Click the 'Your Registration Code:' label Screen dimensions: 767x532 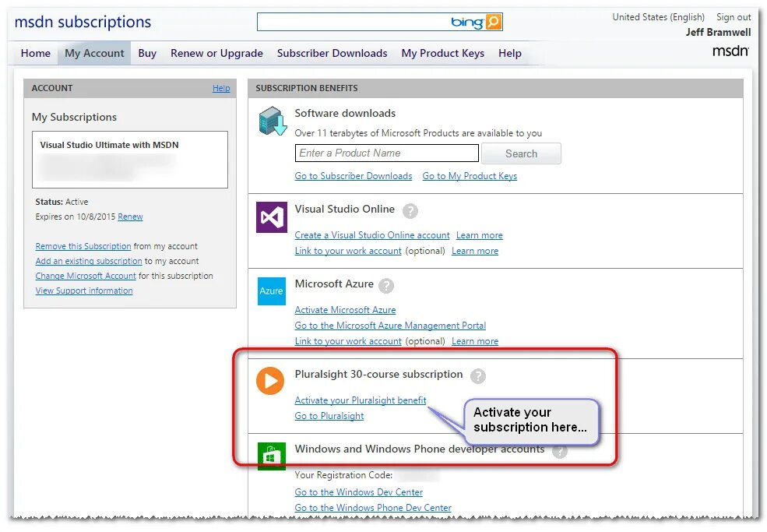point(343,475)
